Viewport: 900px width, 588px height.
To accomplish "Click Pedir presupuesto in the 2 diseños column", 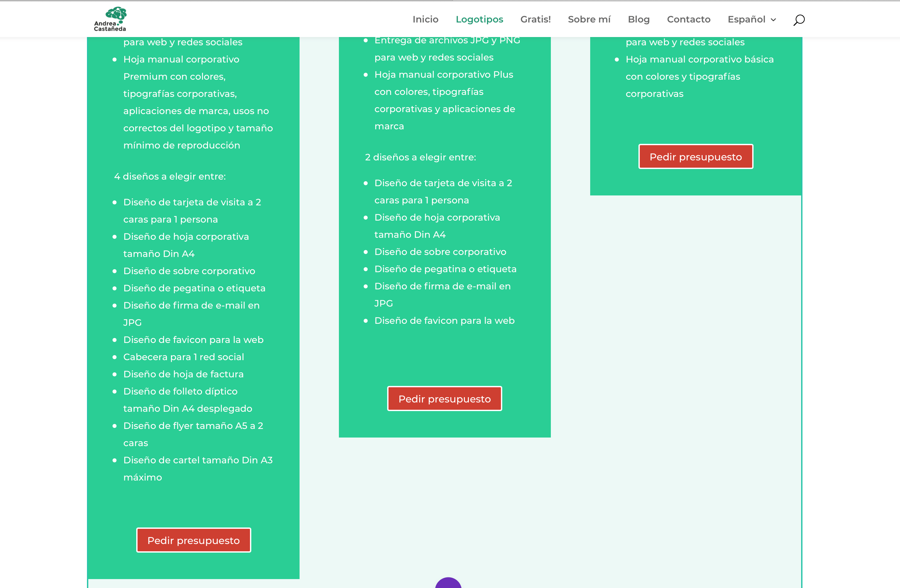I will pos(444,399).
